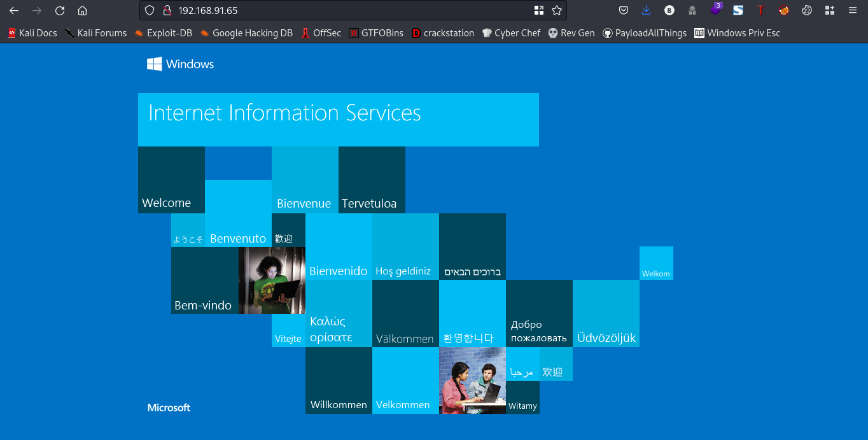Click the Arabic مرحبا tile

[522, 364]
